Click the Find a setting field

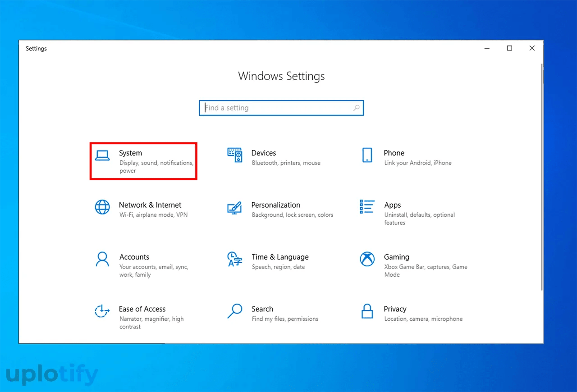[281, 108]
